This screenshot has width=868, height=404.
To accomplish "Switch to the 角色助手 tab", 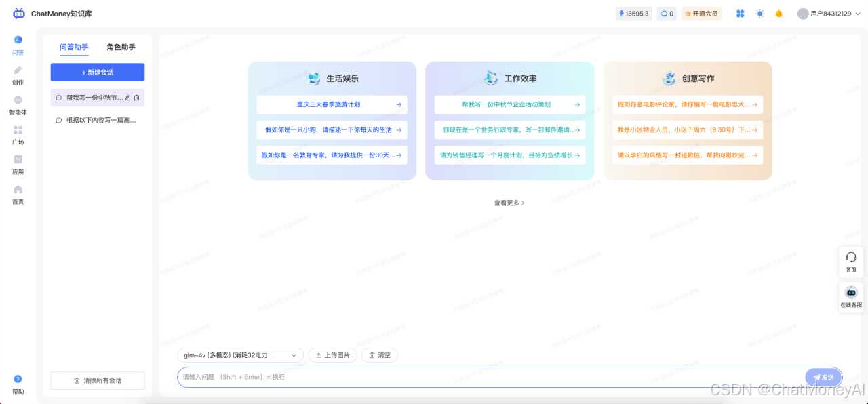I will tap(120, 47).
